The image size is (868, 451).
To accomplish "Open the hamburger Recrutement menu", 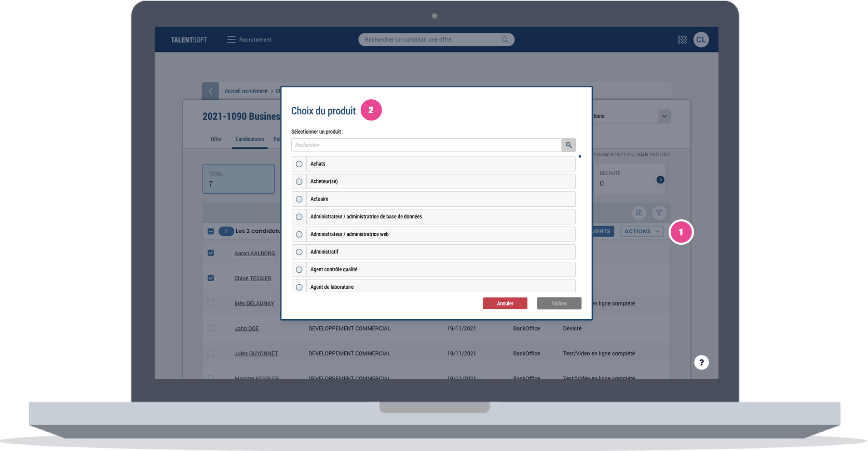I will [232, 39].
